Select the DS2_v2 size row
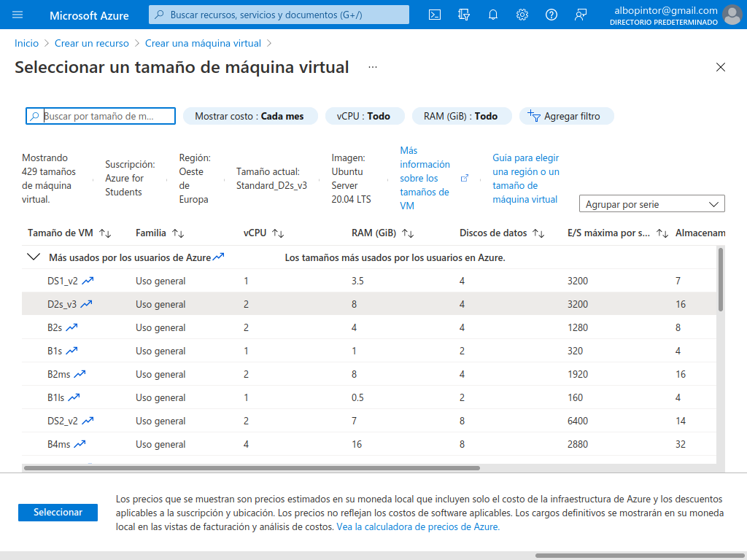This screenshot has height=560, width=747. coord(368,421)
